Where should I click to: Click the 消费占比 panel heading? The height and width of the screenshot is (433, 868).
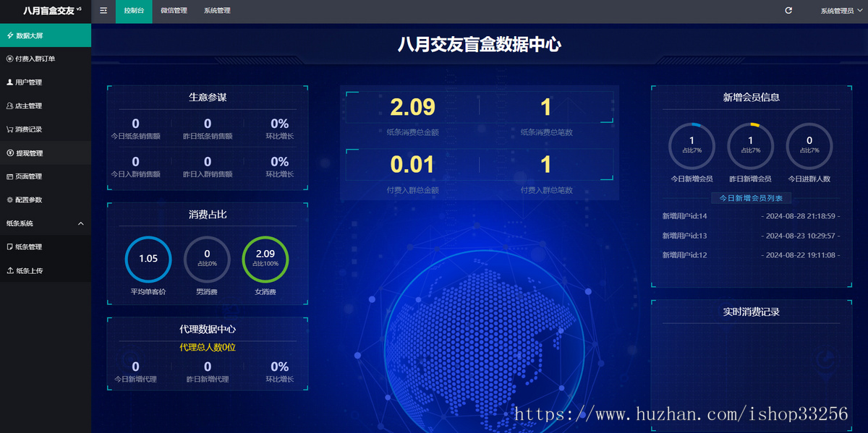[208, 215]
